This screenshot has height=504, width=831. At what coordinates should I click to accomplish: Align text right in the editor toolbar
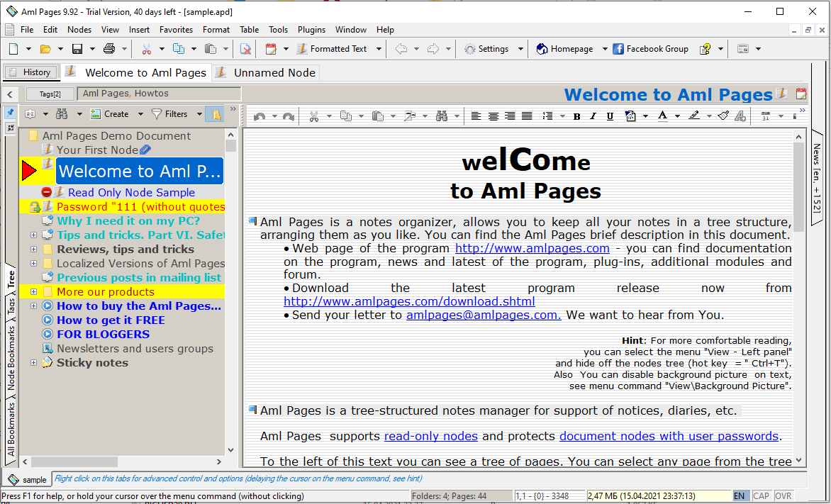[510, 116]
